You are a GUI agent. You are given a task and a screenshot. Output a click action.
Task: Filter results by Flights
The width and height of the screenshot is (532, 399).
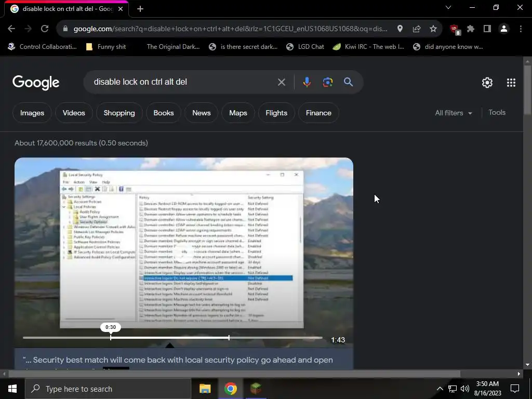tap(276, 113)
